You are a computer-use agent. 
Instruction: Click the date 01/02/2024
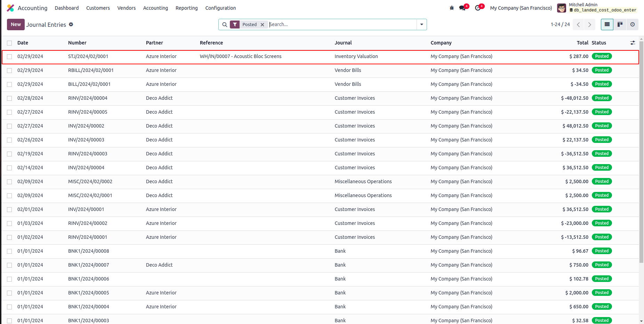(x=30, y=237)
